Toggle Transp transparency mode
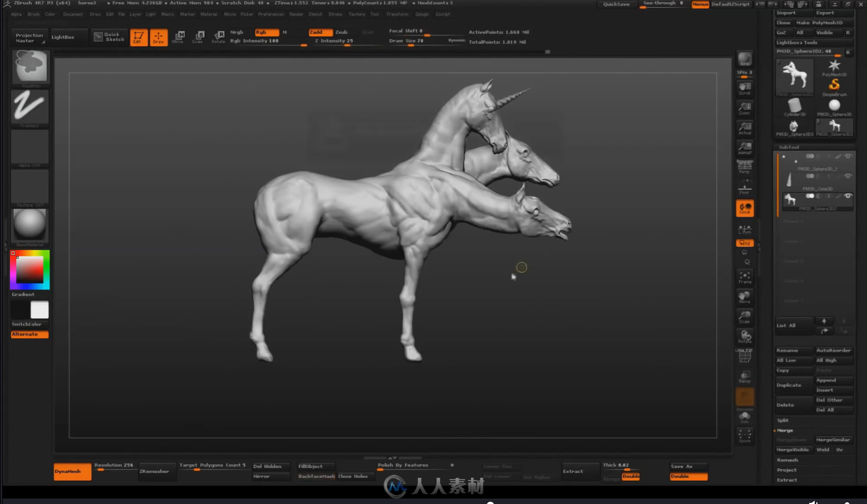 coord(744,377)
